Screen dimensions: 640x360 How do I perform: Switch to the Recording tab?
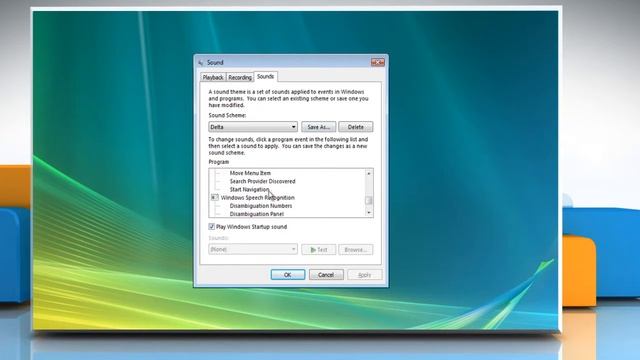coord(240,77)
